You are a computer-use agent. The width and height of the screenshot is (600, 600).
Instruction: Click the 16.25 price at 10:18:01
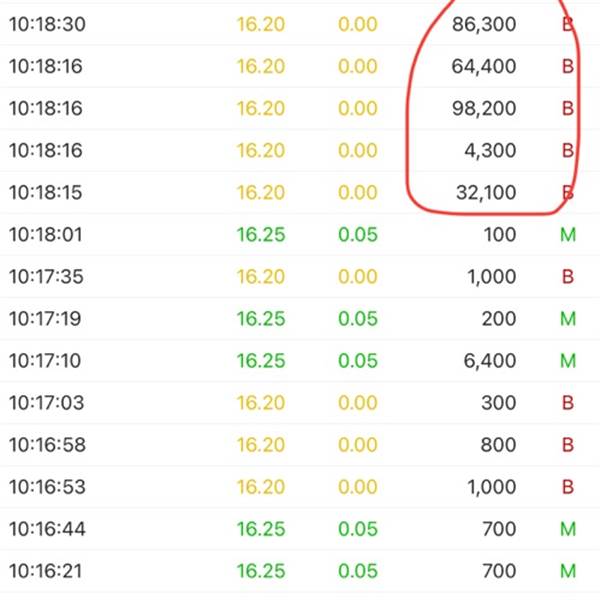(261, 235)
